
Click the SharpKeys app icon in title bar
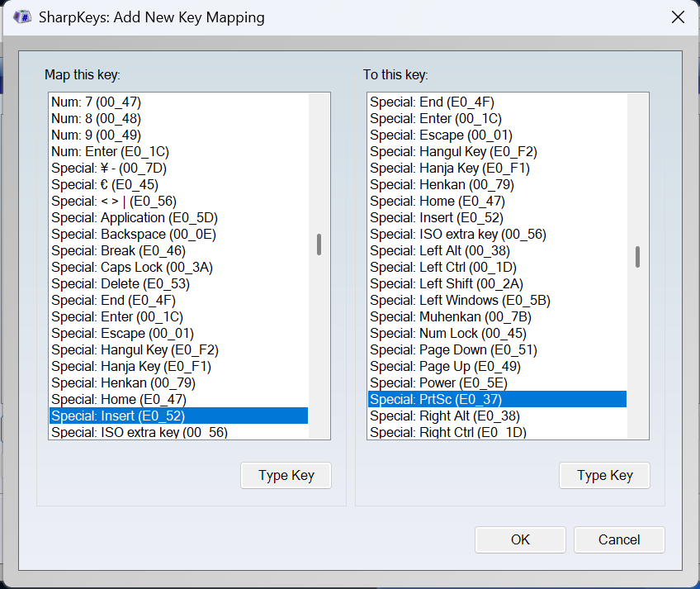(22, 17)
